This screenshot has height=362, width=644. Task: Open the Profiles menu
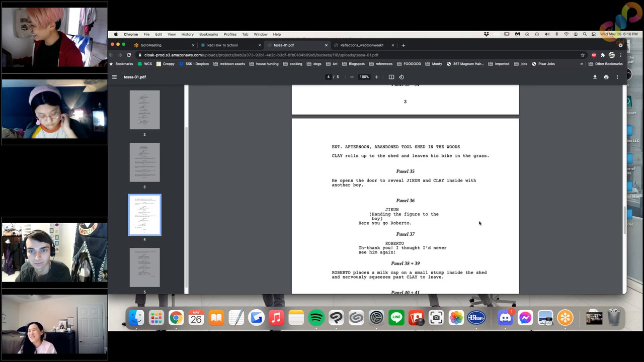click(230, 34)
